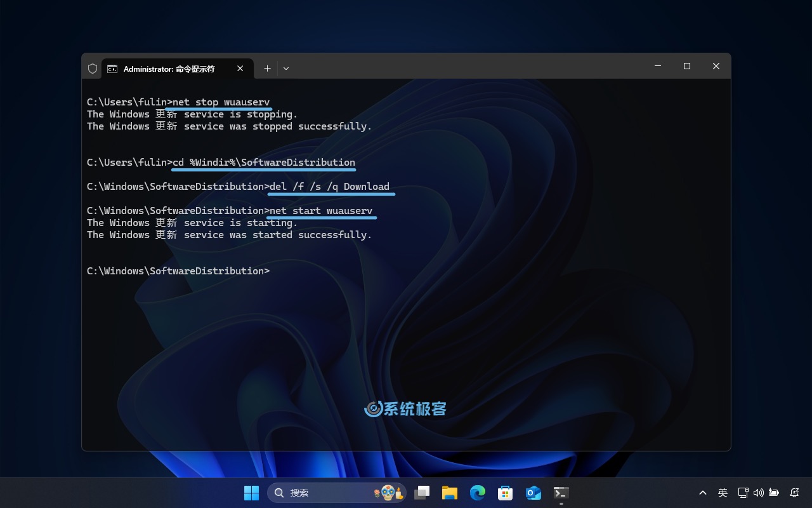
Task: Click the do-not-disturb notification bell
Action: tap(793, 492)
